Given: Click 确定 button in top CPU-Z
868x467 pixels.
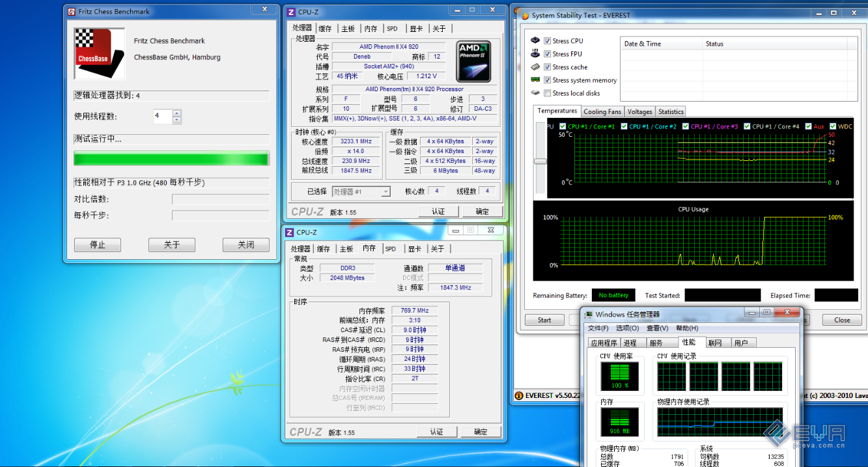Looking at the screenshot, I should coord(483,212).
